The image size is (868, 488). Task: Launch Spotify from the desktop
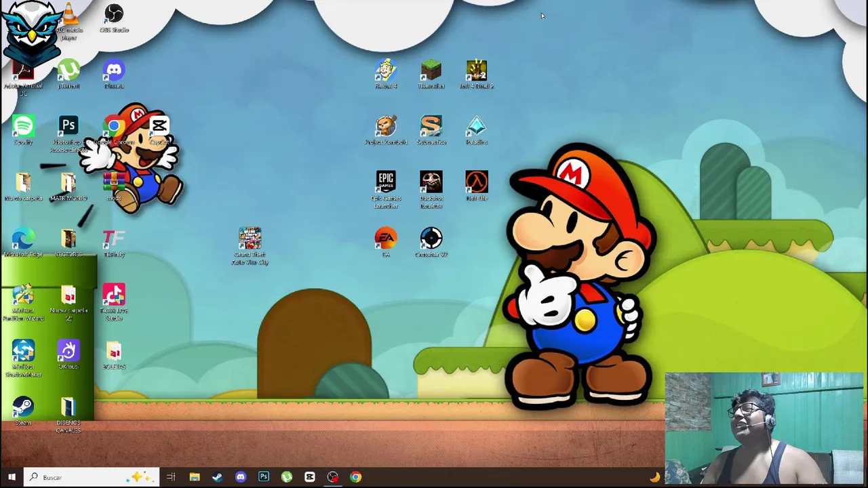[23, 127]
